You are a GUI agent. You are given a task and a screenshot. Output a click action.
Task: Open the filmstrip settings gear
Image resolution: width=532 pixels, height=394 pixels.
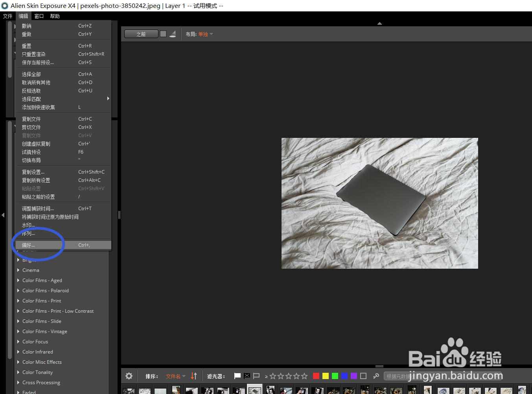(x=129, y=376)
